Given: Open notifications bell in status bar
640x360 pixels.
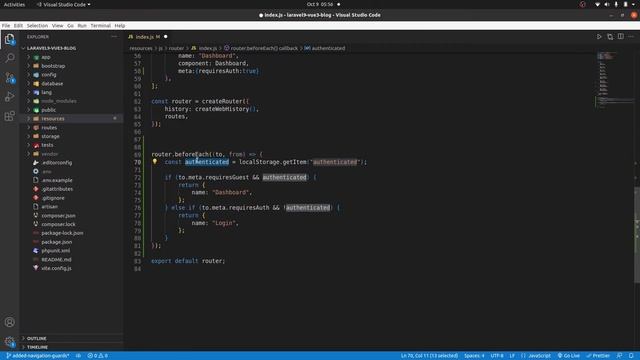Looking at the screenshot, I should coord(631,356).
